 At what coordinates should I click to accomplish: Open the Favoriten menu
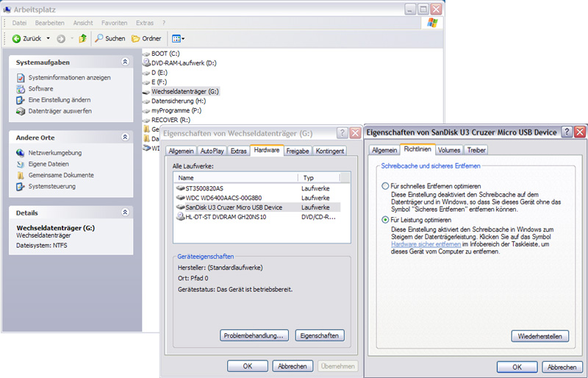coord(115,23)
